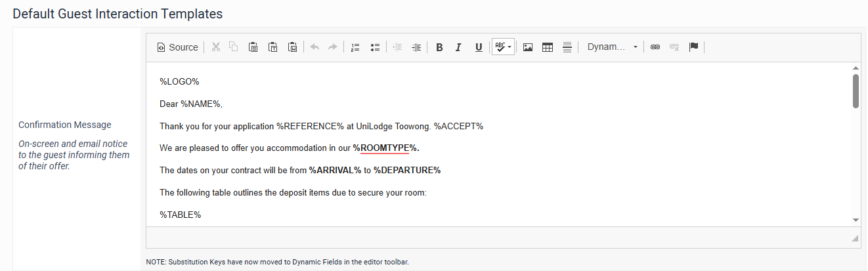This screenshot has width=868, height=271.
Task: Insert a numbered list
Action: pyautogui.click(x=355, y=47)
